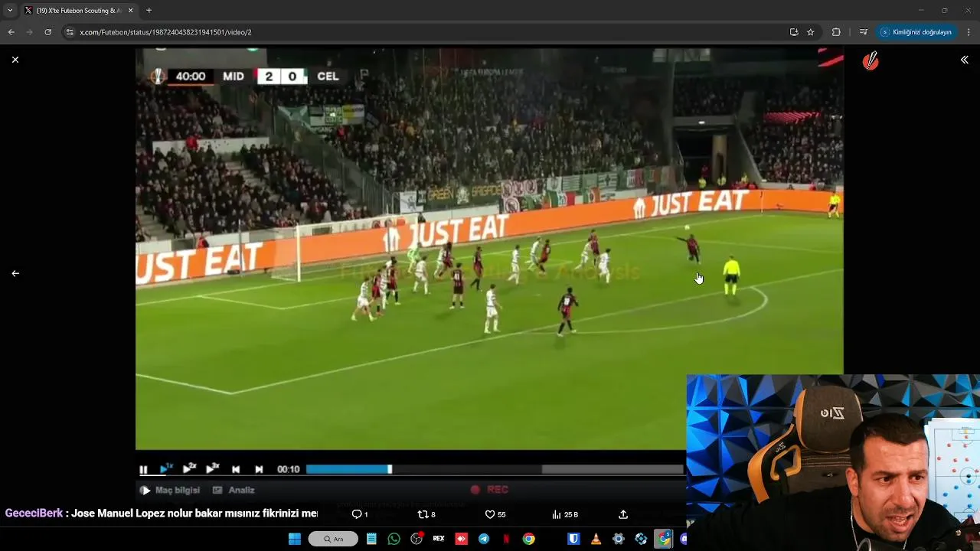Bookmark this page with star icon
The height and width of the screenshot is (551, 980).
811,32
